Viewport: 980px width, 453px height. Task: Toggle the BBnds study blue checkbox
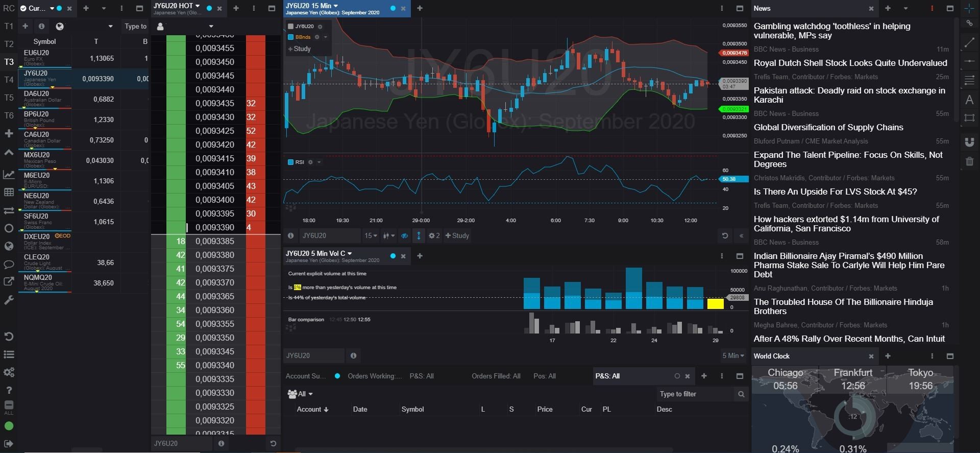tap(291, 37)
